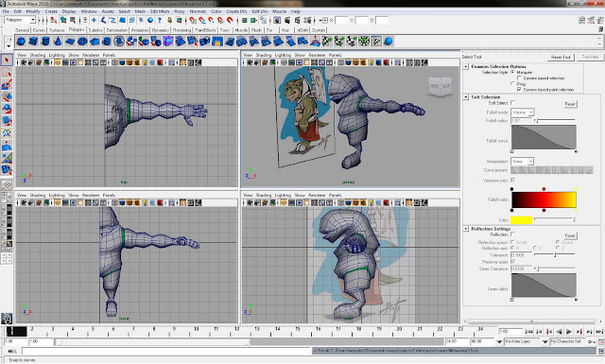Click the yellow Color swatch
Screen dimensions: 605x364
click(521, 220)
